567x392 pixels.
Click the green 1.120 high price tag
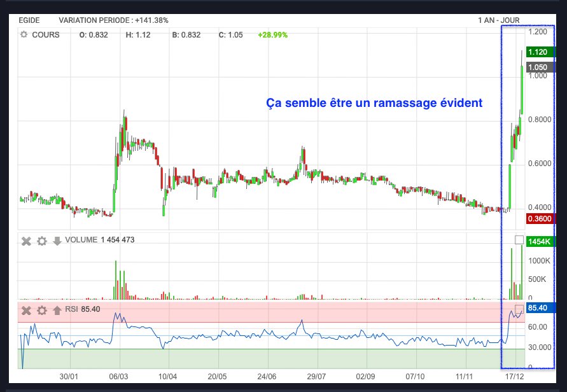[538, 53]
